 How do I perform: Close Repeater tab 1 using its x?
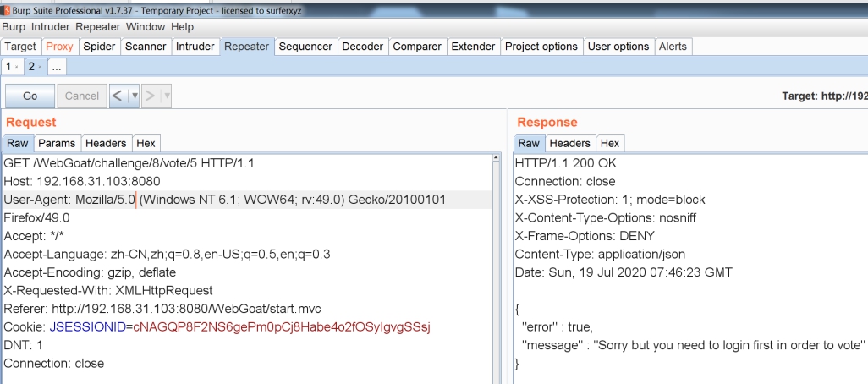coord(17,68)
